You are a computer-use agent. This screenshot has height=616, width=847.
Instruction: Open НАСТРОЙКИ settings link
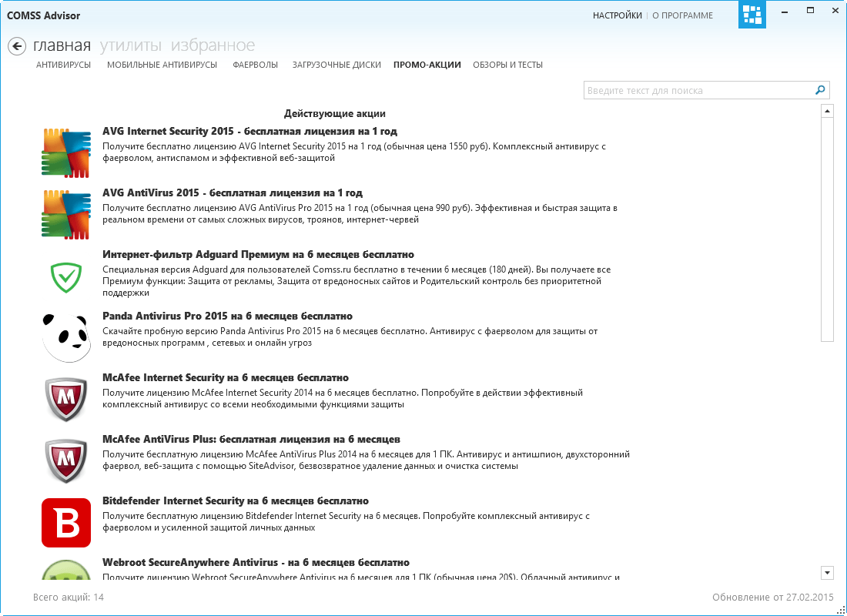(x=618, y=15)
